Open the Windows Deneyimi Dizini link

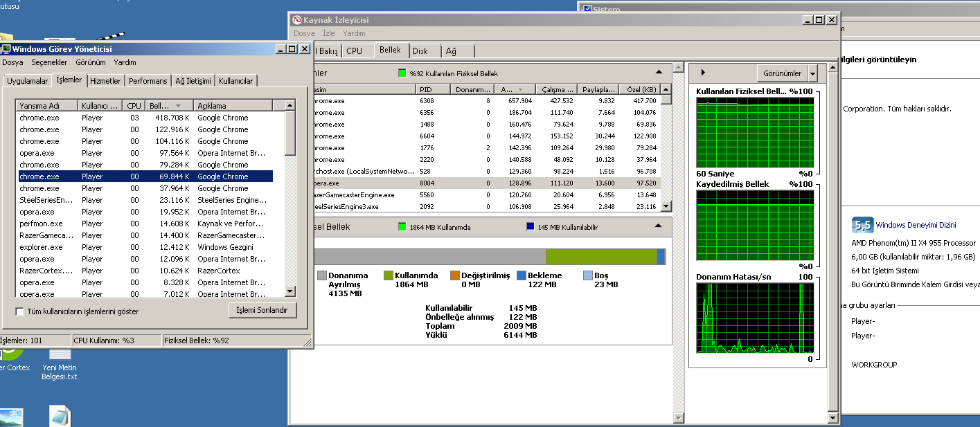[x=916, y=225]
